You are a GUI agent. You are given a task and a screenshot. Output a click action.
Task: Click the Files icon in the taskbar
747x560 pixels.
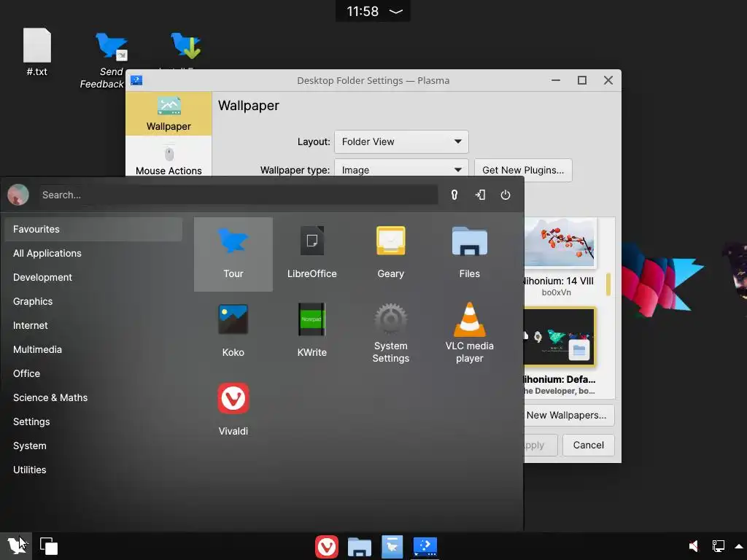click(x=359, y=547)
